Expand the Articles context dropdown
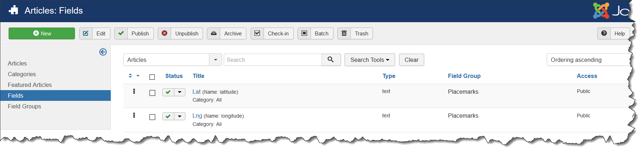 click(216, 60)
